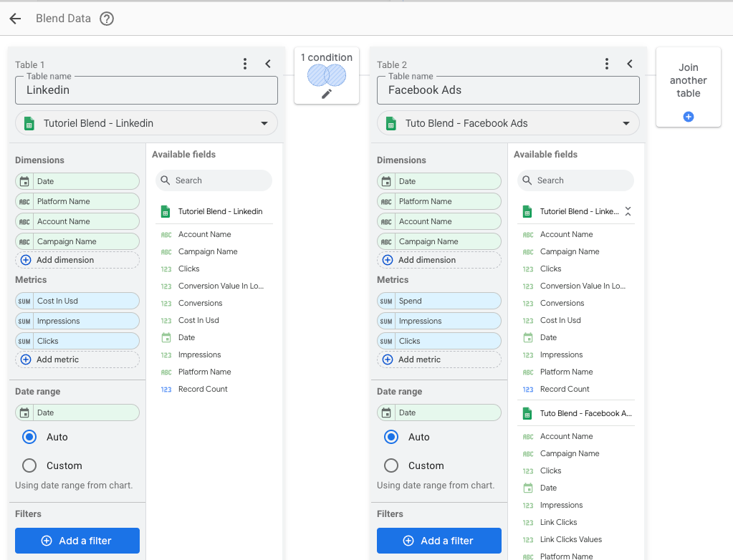Edit Table 2 name field Facebook Ads
The width and height of the screenshot is (733, 560).
(x=508, y=90)
